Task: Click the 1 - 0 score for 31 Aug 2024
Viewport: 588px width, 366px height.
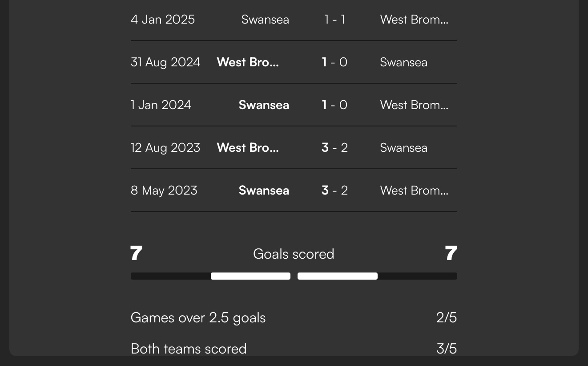Action: [334, 62]
